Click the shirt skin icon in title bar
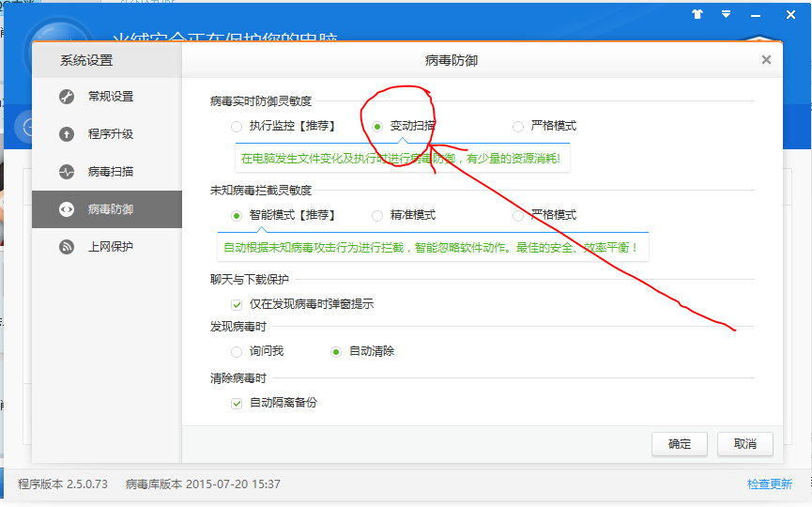 click(x=697, y=15)
